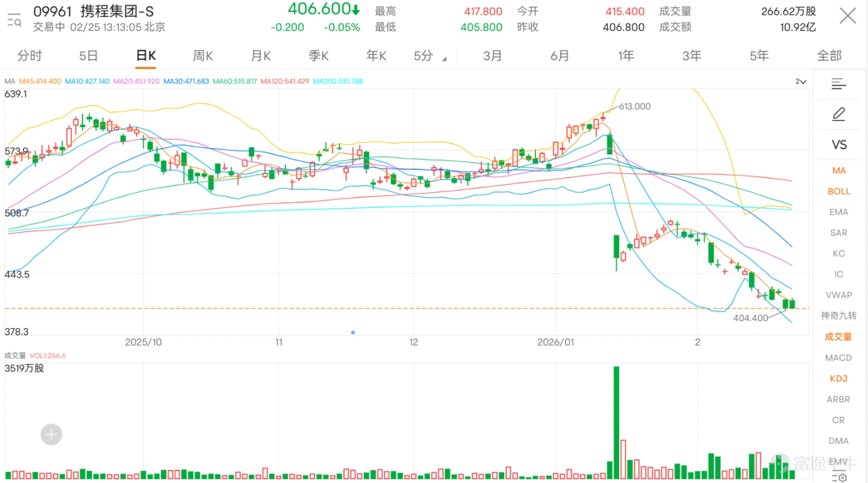The image size is (868, 483).
Task: Close the chart view
Action: pyautogui.click(x=847, y=16)
